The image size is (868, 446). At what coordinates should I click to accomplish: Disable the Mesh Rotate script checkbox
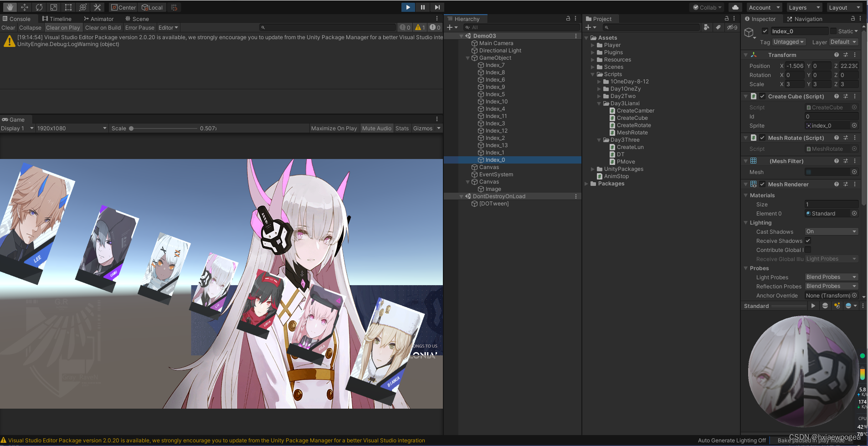pyautogui.click(x=762, y=138)
